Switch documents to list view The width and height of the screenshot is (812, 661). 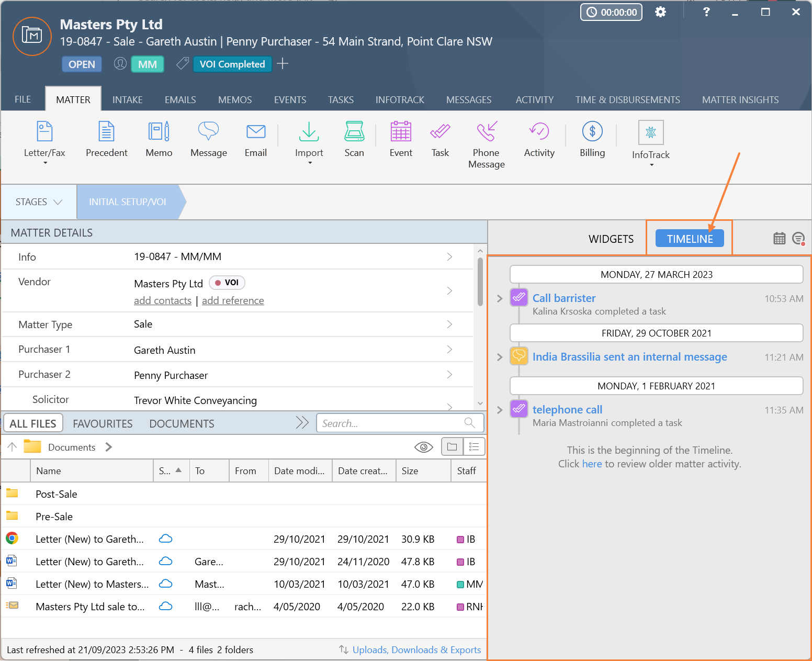coord(474,447)
